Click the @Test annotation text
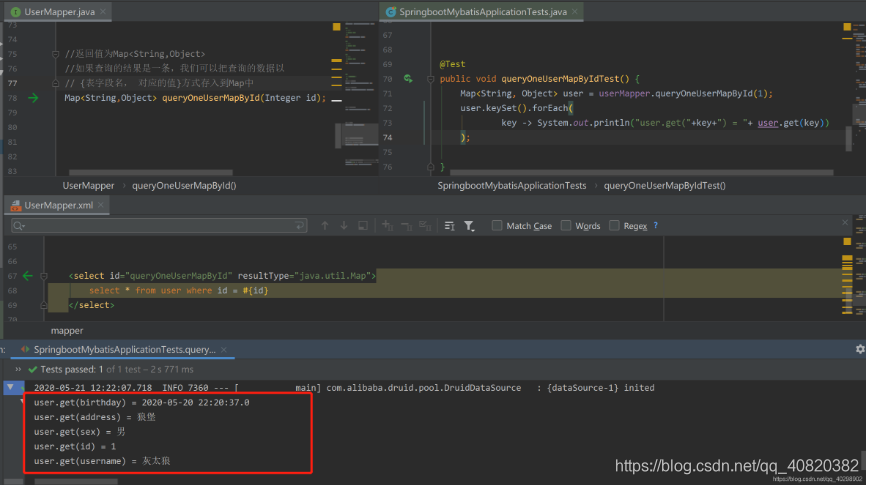The height and width of the screenshot is (485, 869). [452, 64]
